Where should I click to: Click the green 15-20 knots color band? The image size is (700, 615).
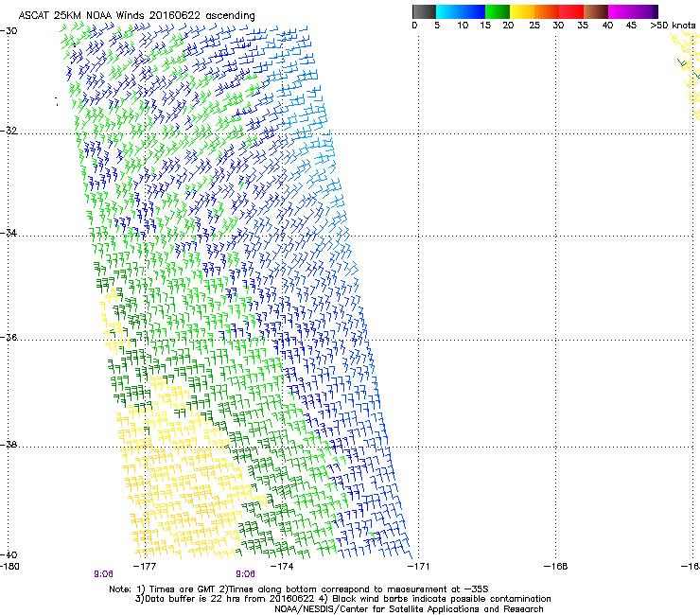(x=498, y=11)
